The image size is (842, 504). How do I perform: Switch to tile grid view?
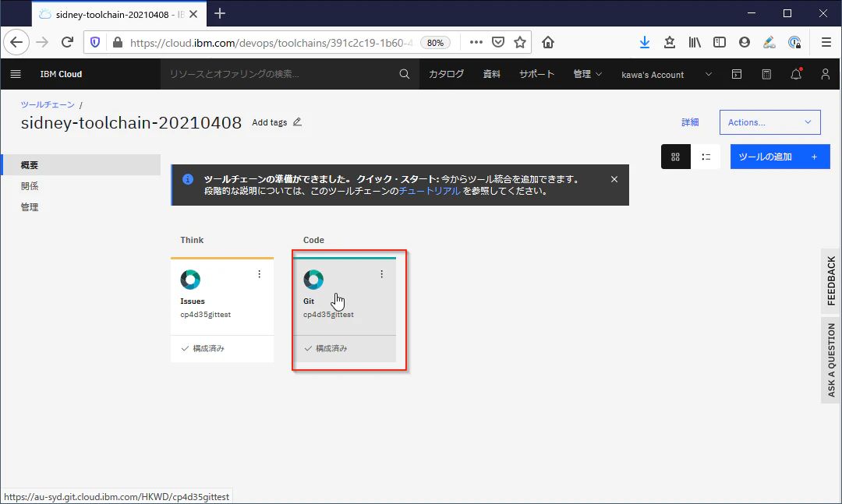(675, 157)
